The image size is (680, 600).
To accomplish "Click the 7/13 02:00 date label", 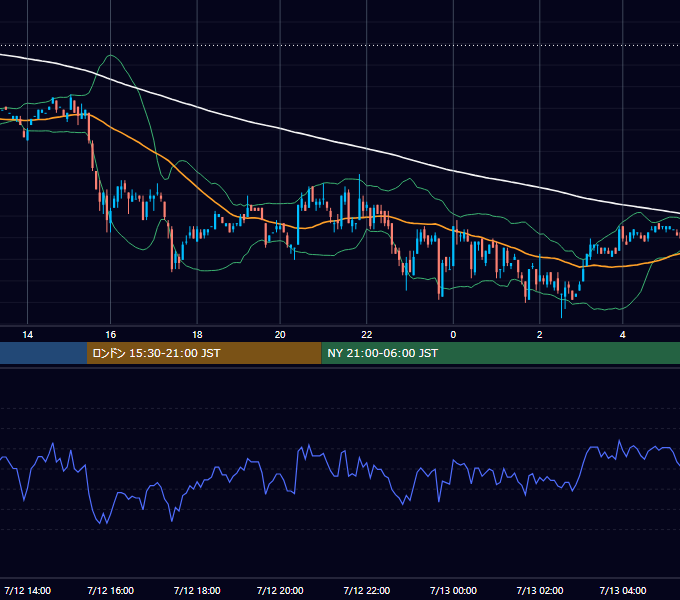I will point(539,590).
